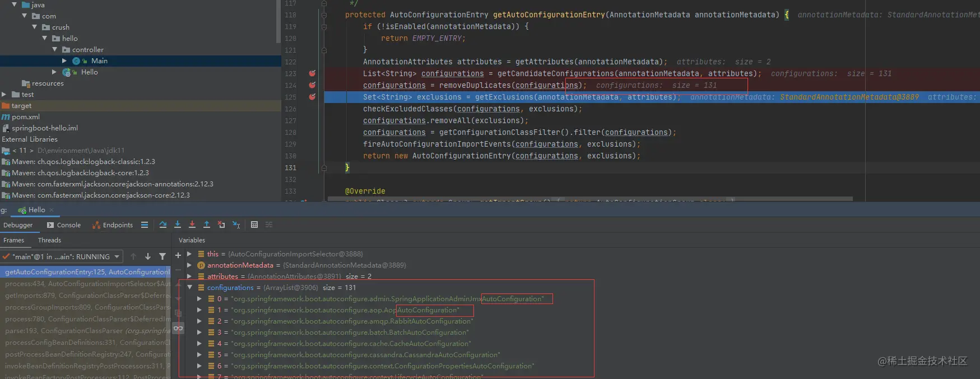Image resolution: width=980 pixels, height=379 pixels.
Task: Select frame process:434 in call stack
Action: click(x=85, y=284)
